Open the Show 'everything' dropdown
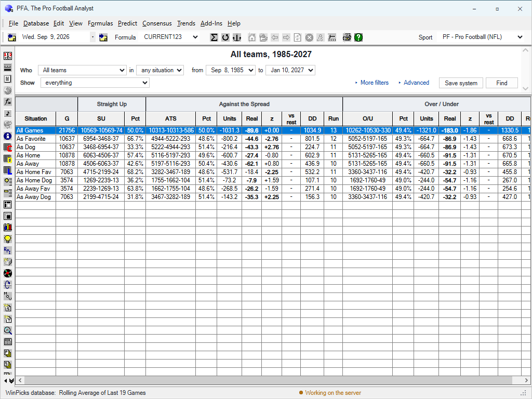This screenshot has width=532, height=399. 95,83
